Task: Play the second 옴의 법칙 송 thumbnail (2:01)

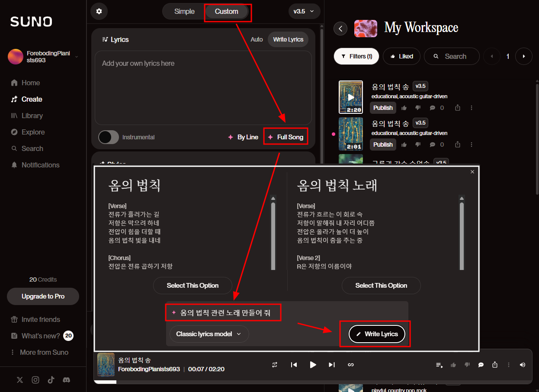Action: click(x=351, y=134)
